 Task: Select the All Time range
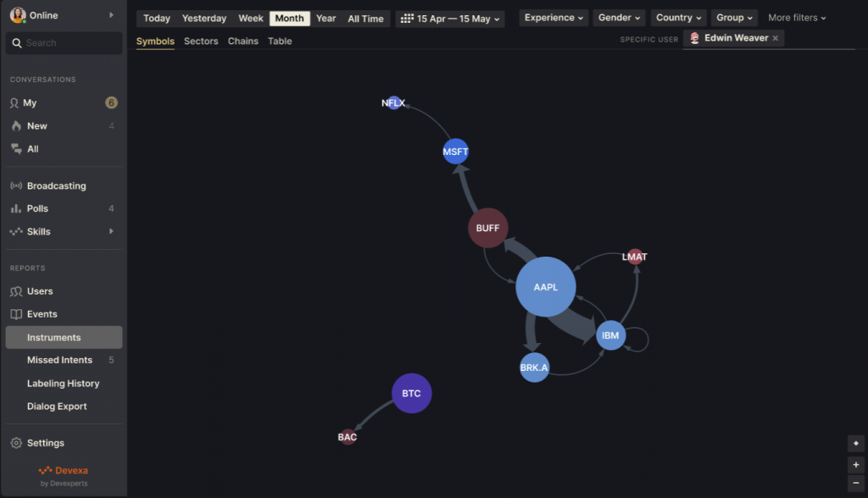(x=365, y=19)
